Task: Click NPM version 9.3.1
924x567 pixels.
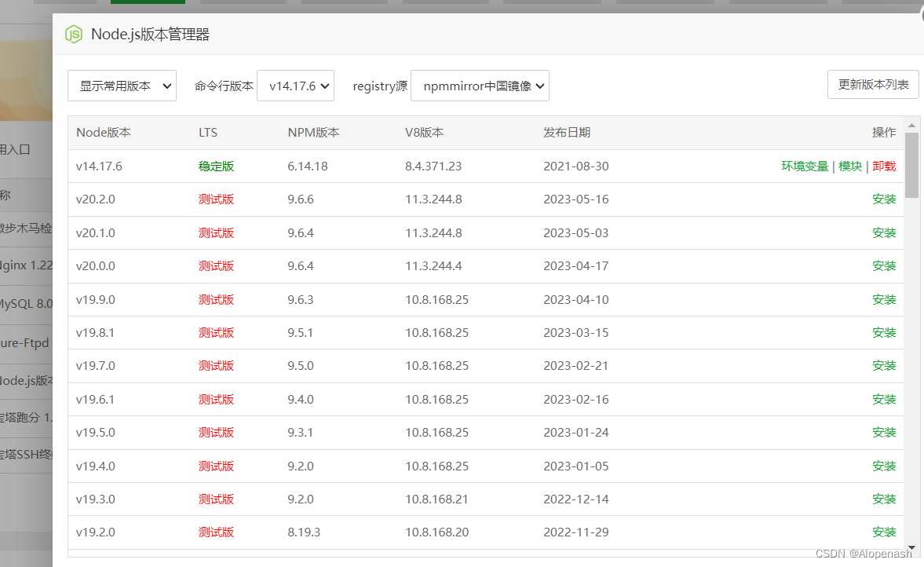Action: pyautogui.click(x=301, y=432)
